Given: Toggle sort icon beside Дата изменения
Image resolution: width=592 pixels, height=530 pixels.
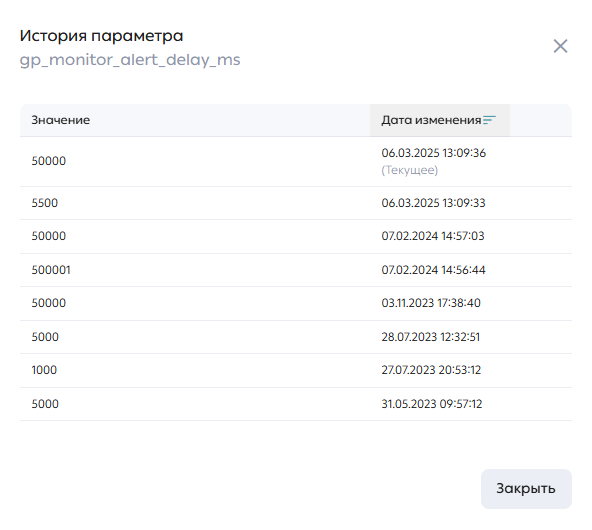Looking at the screenshot, I should pyautogui.click(x=489, y=120).
